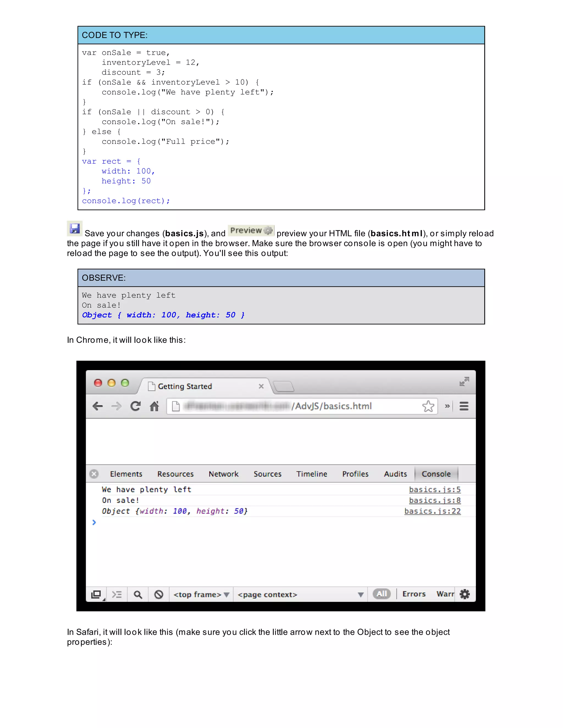
Task: Filter console by Errors
Action: click(x=414, y=594)
